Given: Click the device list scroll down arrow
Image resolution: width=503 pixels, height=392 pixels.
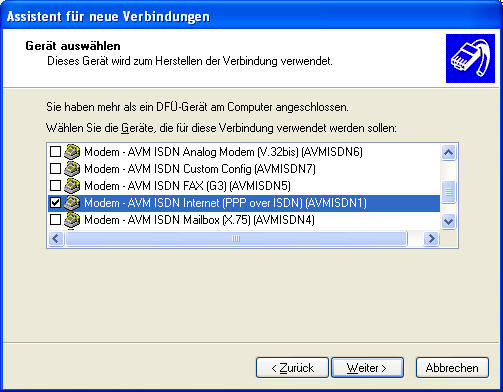Looking at the screenshot, I should [449, 221].
